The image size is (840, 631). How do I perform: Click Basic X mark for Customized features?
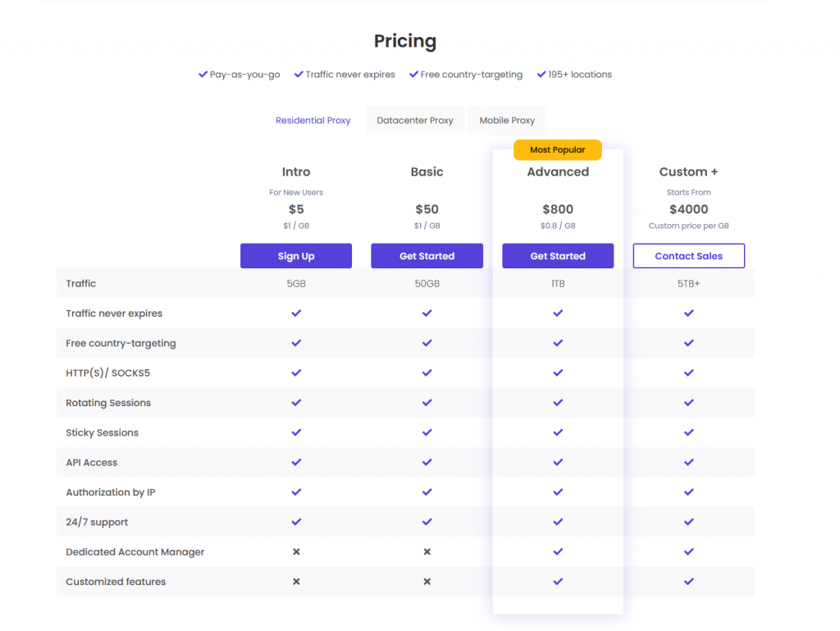point(427,582)
